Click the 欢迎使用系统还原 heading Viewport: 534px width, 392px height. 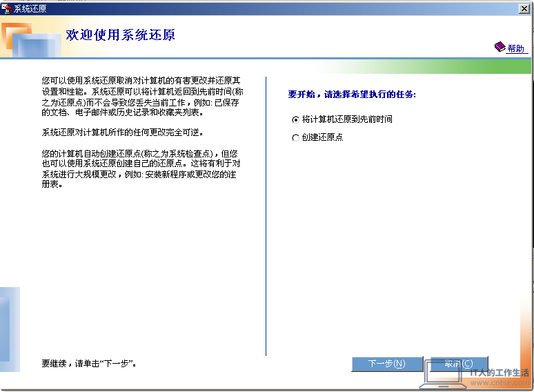tap(120, 35)
